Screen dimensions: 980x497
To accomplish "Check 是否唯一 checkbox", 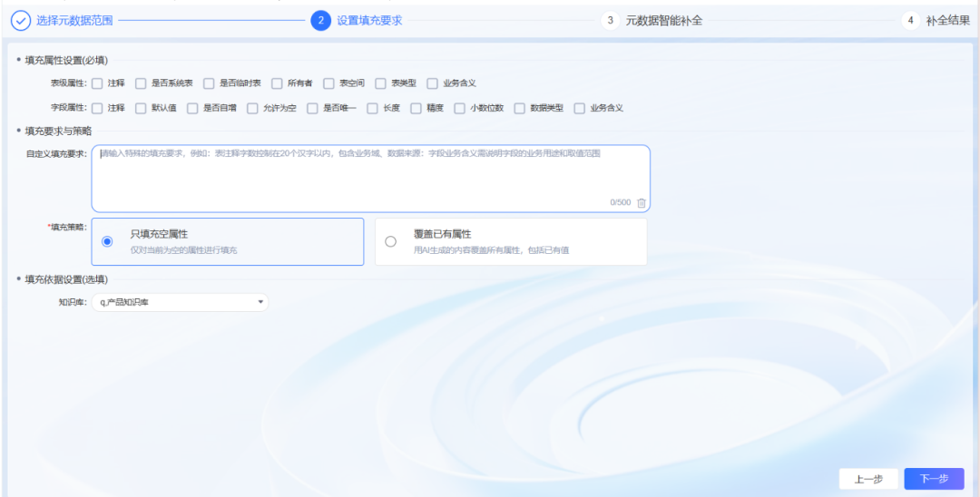I will 312,108.
